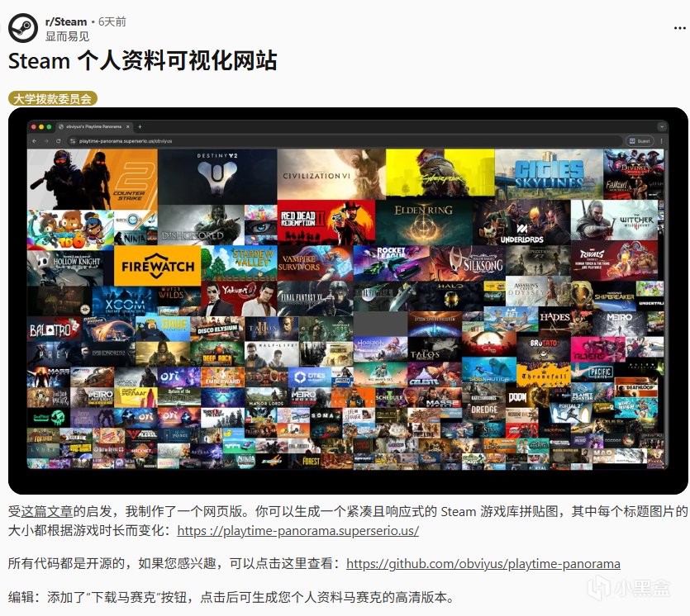
Task: Click the Red Dead Redemption II tile
Action: [x=326, y=223]
